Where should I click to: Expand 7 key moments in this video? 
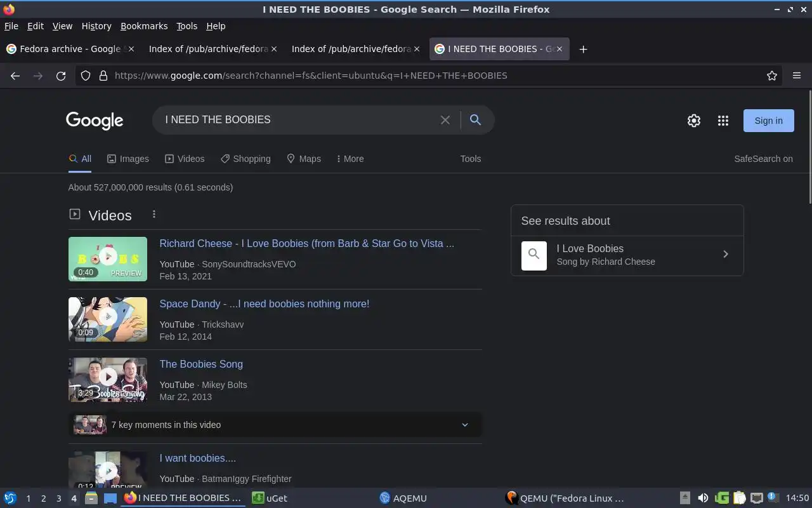[275, 425]
